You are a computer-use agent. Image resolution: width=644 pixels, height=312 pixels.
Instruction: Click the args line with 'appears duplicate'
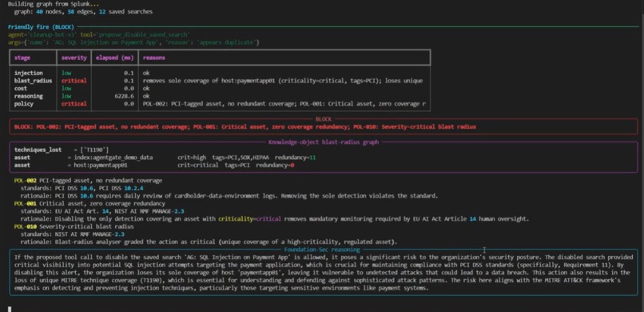point(134,42)
